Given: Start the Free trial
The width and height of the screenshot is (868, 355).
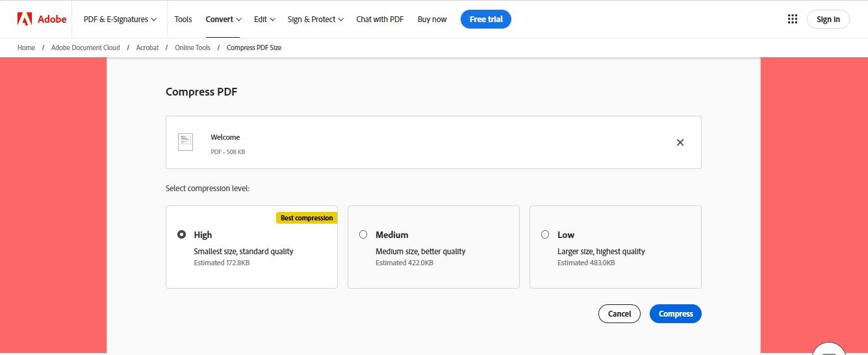Looking at the screenshot, I should click(x=486, y=19).
